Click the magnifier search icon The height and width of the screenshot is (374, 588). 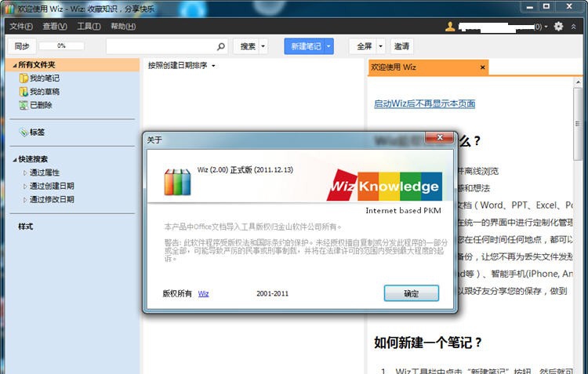pos(221,46)
